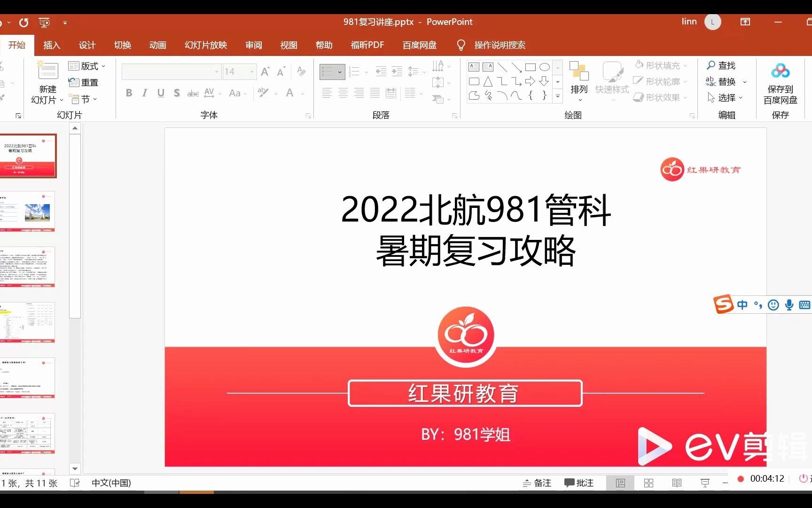Decrease font size with the small A icon

(281, 71)
